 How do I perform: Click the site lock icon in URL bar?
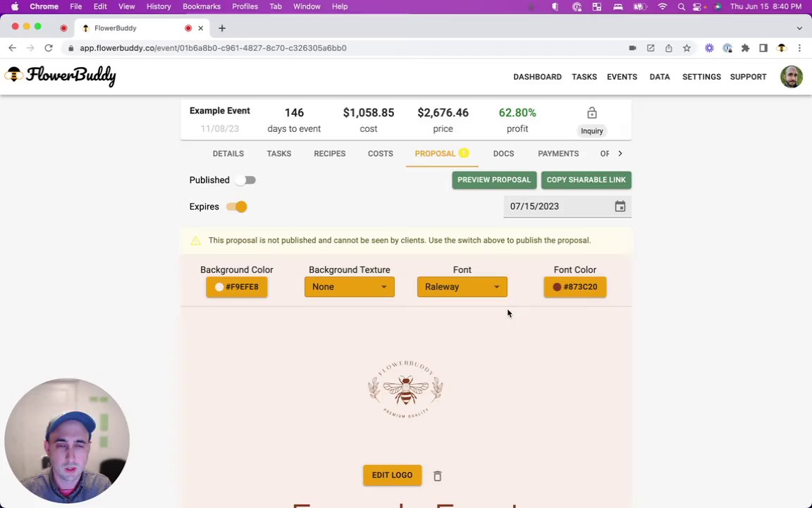[70, 48]
